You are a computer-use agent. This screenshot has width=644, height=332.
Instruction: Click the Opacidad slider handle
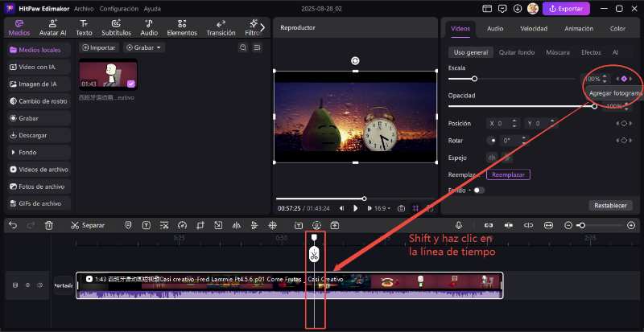tap(595, 106)
